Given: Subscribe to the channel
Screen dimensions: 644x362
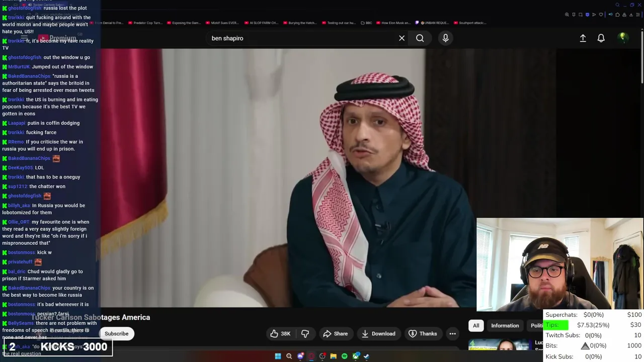Looking at the screenshot, I should tap(116, 333).
